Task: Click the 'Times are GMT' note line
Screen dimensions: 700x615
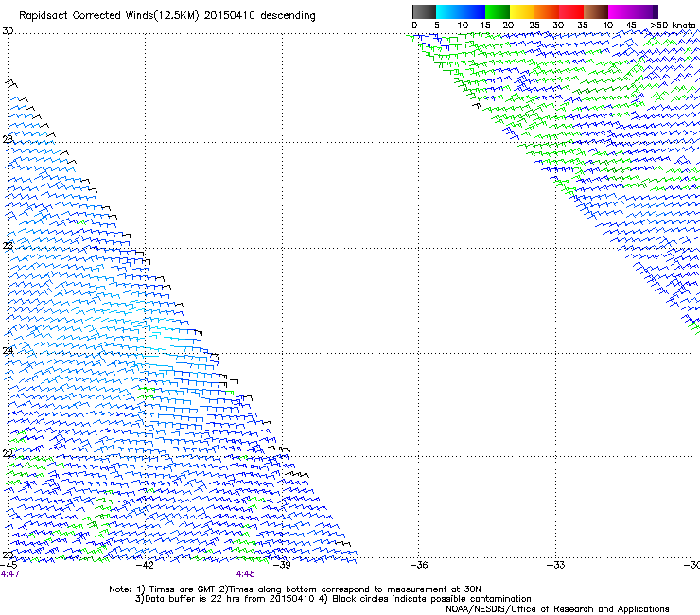Action: pos(295,589)
